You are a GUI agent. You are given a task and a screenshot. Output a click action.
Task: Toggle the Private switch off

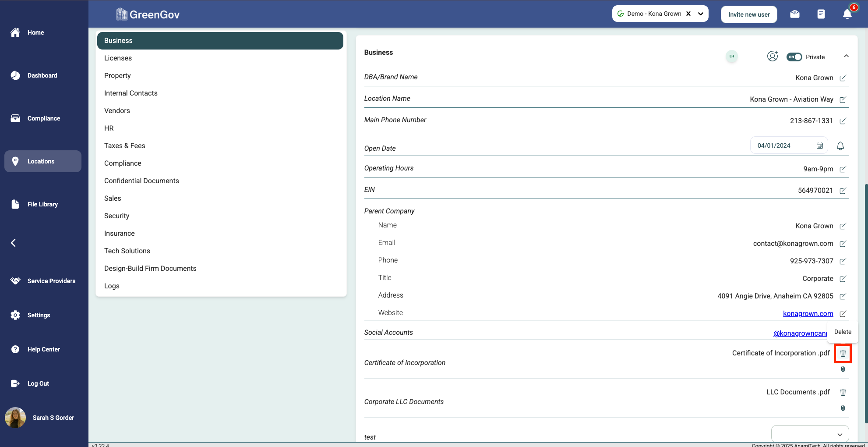(794, 57)
